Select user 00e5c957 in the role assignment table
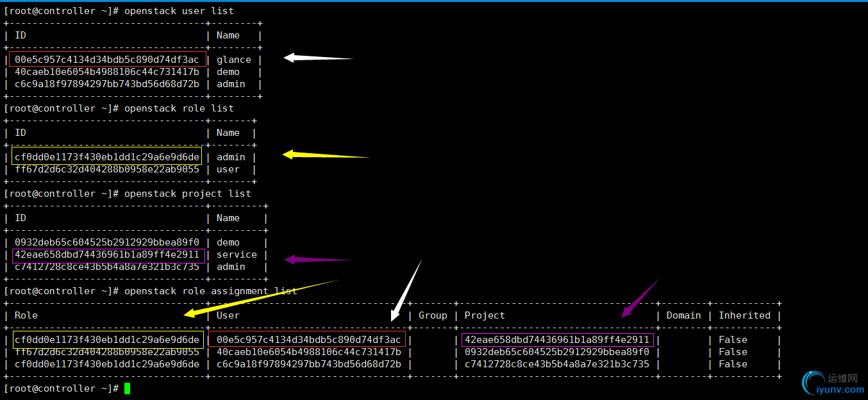The height and width of the screenshot is (400, 868). [x=309, y=340]
